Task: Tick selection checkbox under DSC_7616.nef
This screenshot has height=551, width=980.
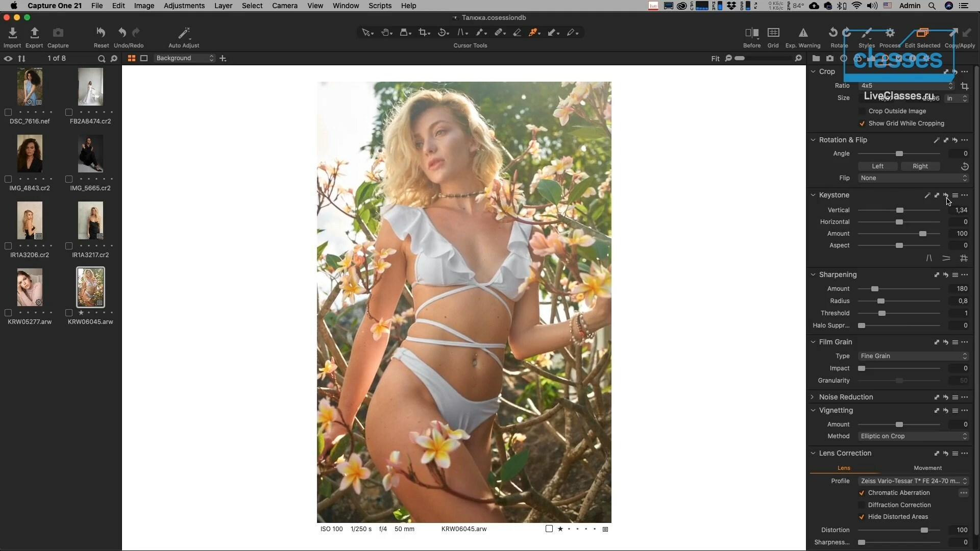Action: point(8,112)
